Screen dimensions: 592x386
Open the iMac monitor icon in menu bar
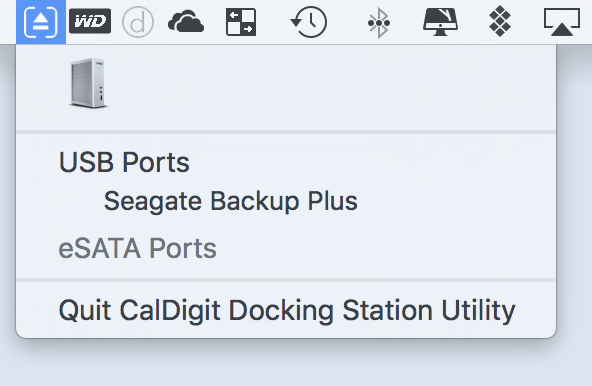point(440,22)
